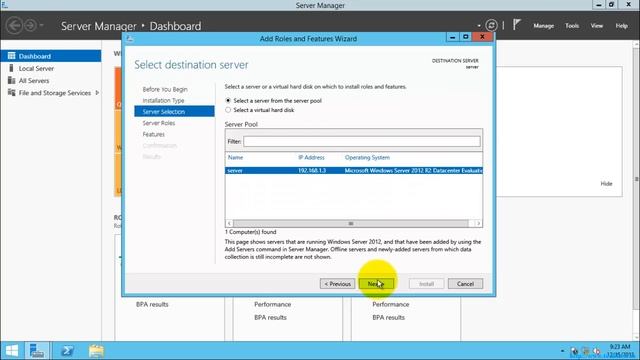Image resolution: width=640 pixels, height=360 pixels.
Task: Click the Previous button in wizard
Action: 338,284
